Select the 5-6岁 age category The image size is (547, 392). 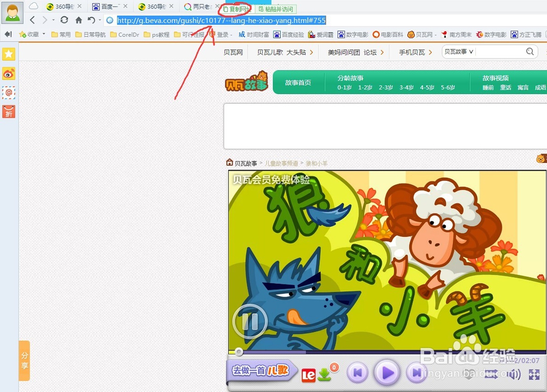447,87
